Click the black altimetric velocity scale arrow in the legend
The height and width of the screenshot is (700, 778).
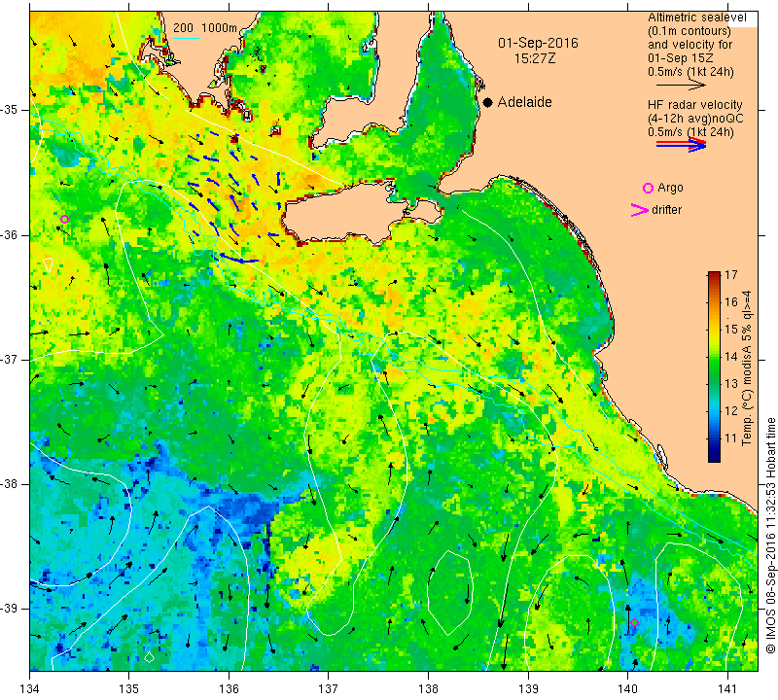click(680, 86)
